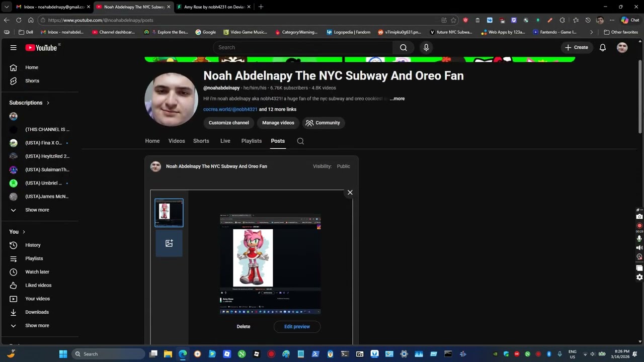Open the Copilot Chat button
Viewport: 644px width, 362px height.
(x=630, y=20)
